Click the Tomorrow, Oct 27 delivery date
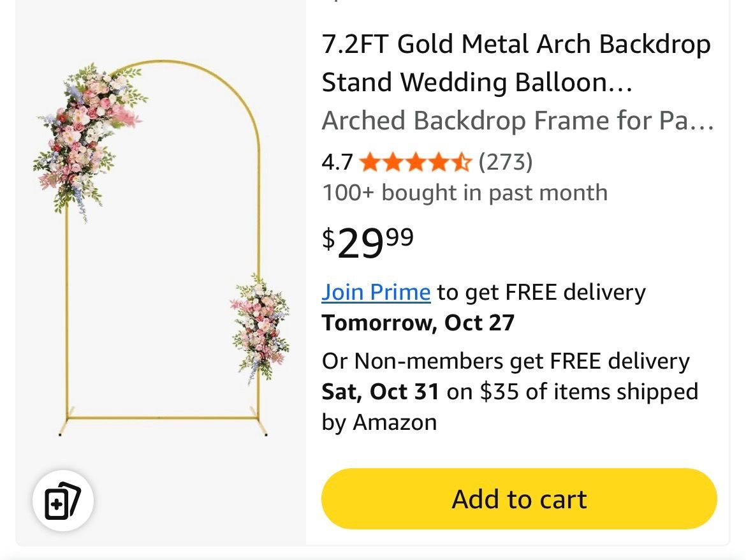This screenshot has width=746, height=560. [418, 323]
